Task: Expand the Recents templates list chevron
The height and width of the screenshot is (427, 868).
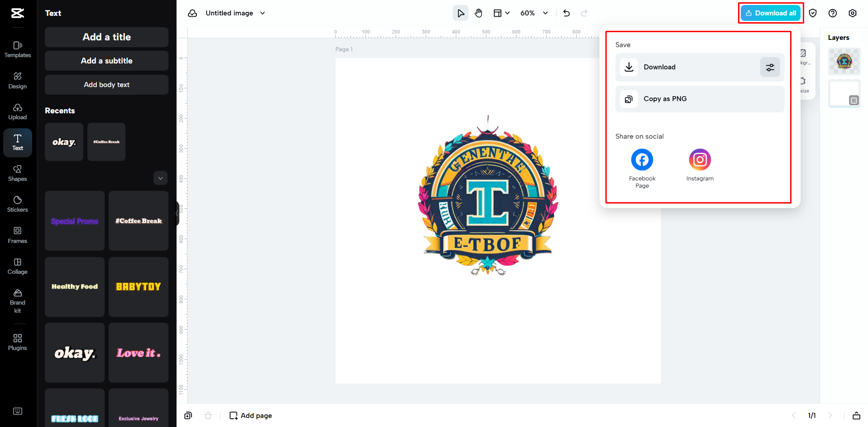Action: pyautogui.click(x=160, y=178)
